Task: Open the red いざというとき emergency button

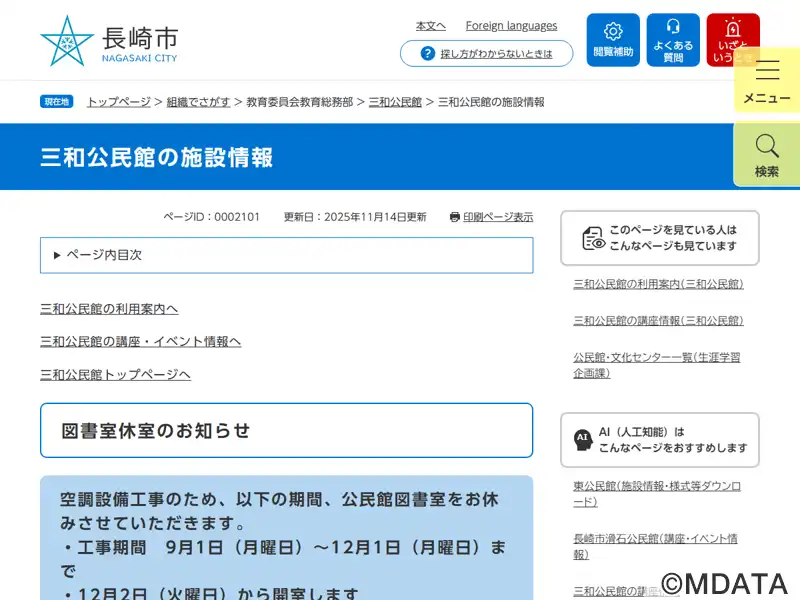Action: pos(732,40)
